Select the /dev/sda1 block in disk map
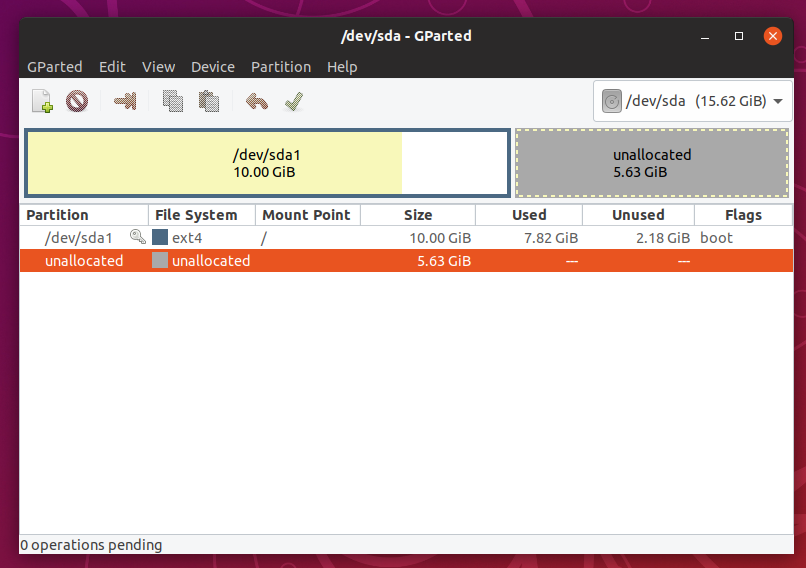 [x=267, y=163]
